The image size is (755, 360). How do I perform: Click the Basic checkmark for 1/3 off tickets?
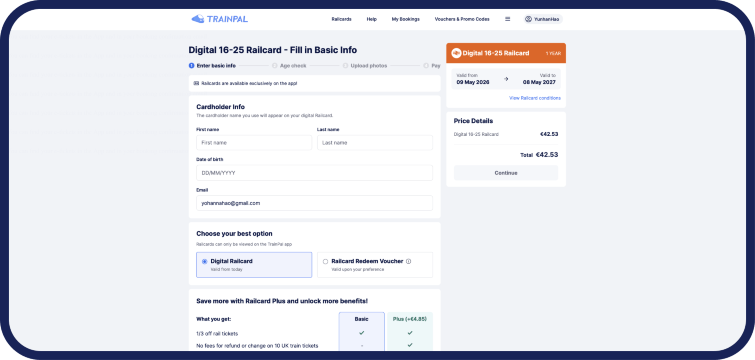362,333
